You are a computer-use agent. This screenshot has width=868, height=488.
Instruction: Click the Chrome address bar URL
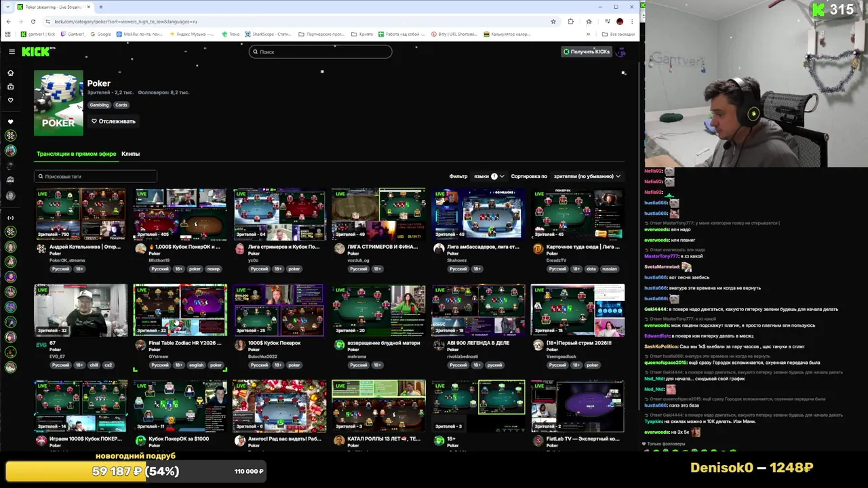pyautogui.click(x=125, y=22)
